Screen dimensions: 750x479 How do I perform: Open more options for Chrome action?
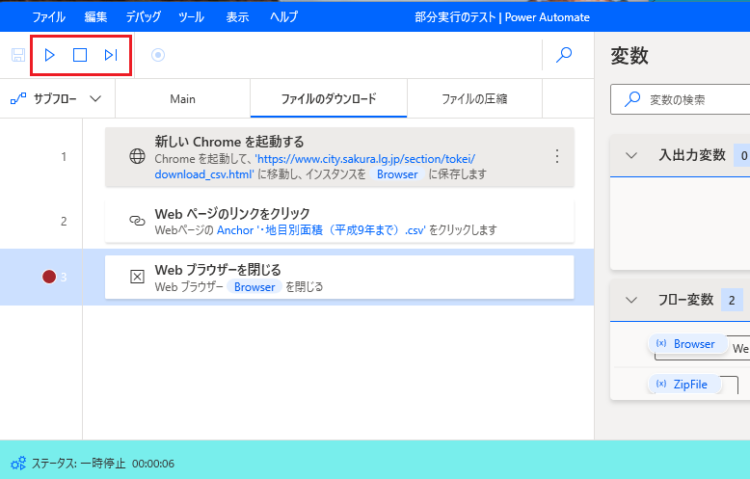[x=557, y=156]
